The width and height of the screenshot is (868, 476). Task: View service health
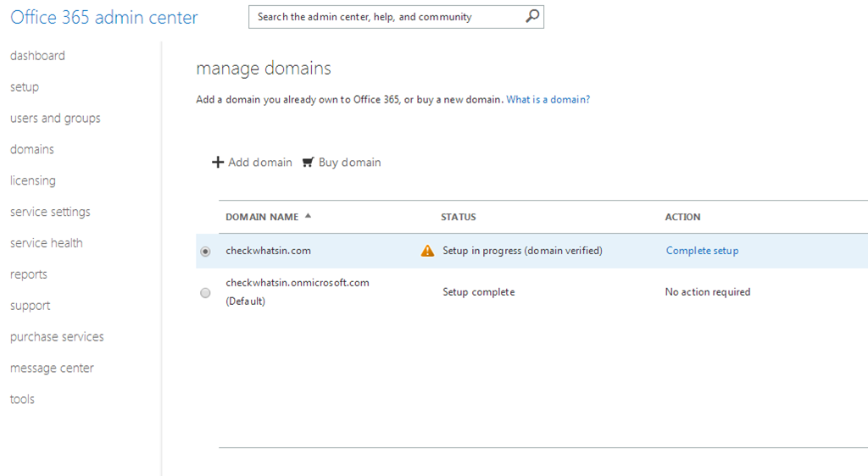point(47,243)
